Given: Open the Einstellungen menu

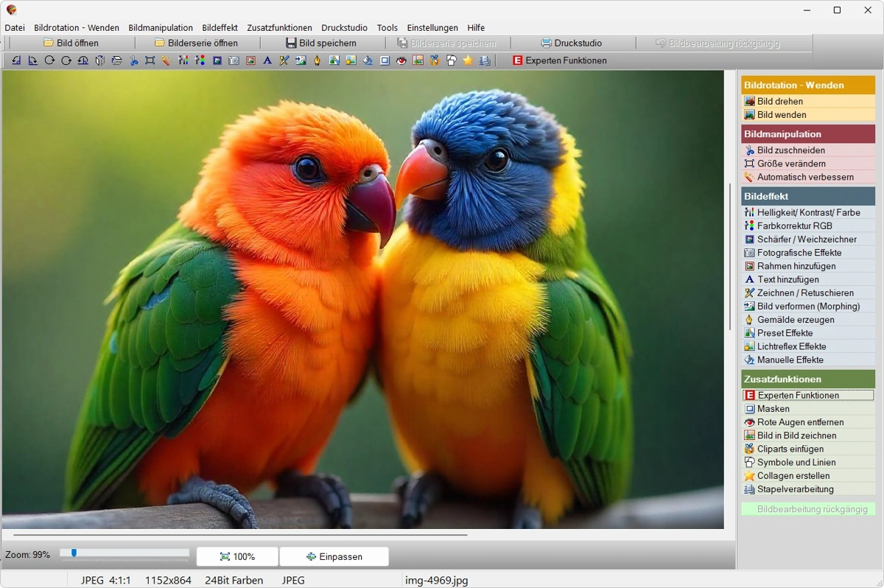Looking at the screenshot, I should (x=432, y=27).
